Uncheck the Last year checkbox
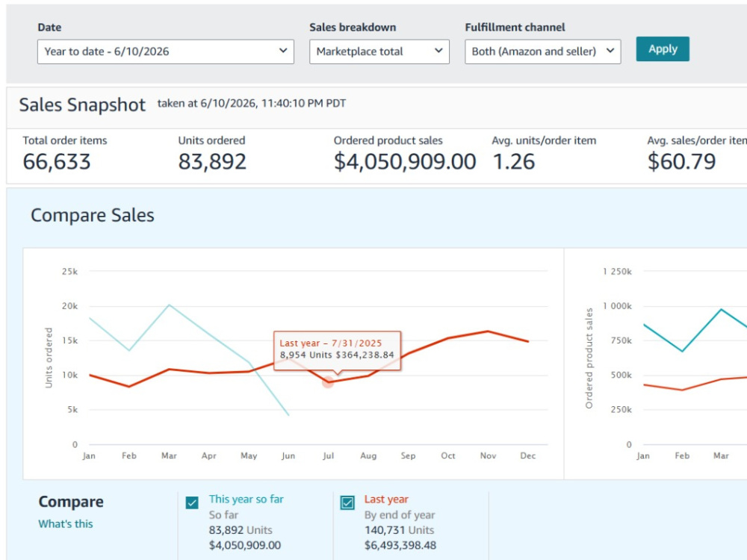Screen dimensions: 747x560 [x=347, y=503]
